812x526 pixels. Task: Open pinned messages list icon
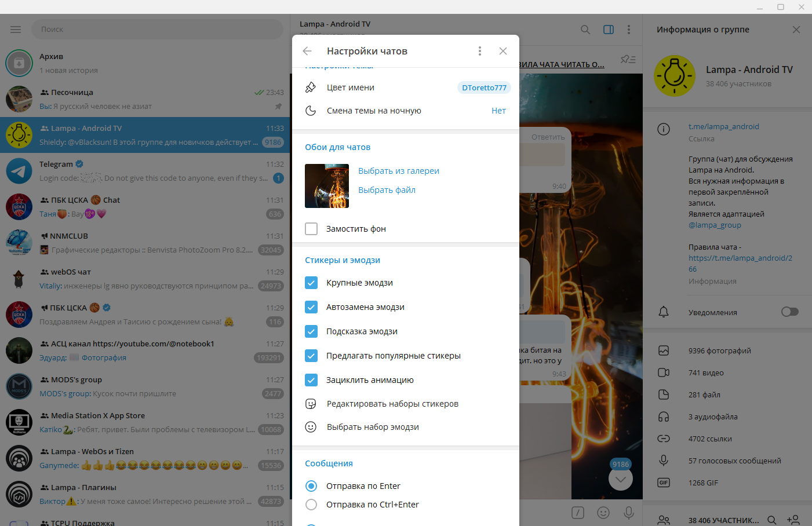click(628, 59)
